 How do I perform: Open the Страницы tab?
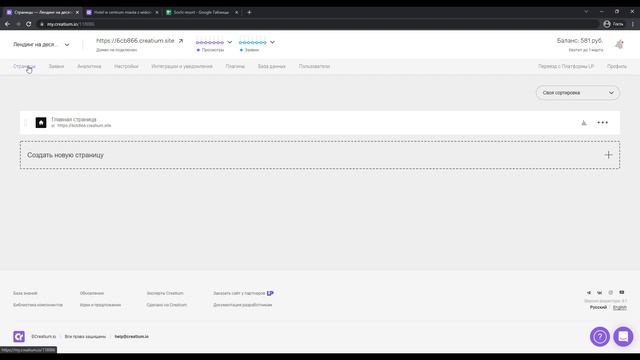coord(24,66)
